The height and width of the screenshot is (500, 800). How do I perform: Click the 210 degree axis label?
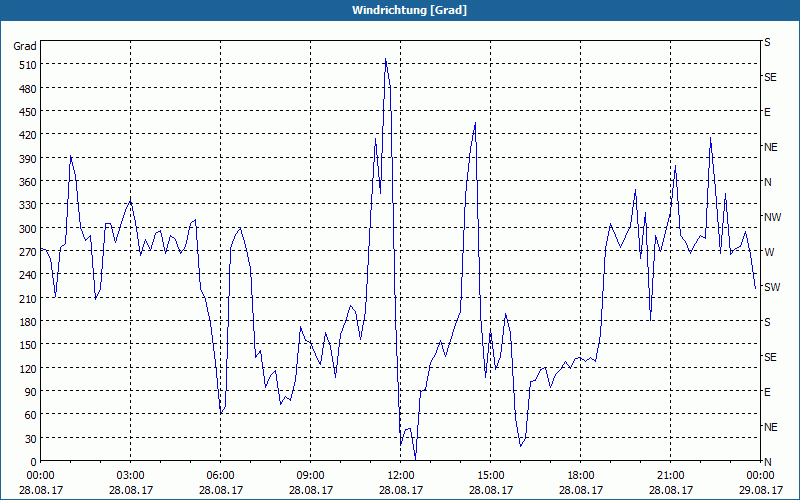point(27,298)
